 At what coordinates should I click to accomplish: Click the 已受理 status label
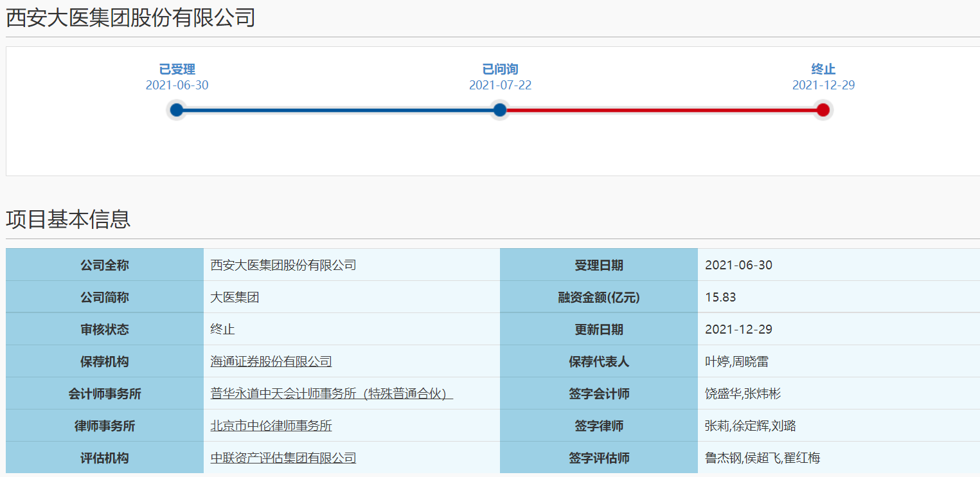(177, 69)
